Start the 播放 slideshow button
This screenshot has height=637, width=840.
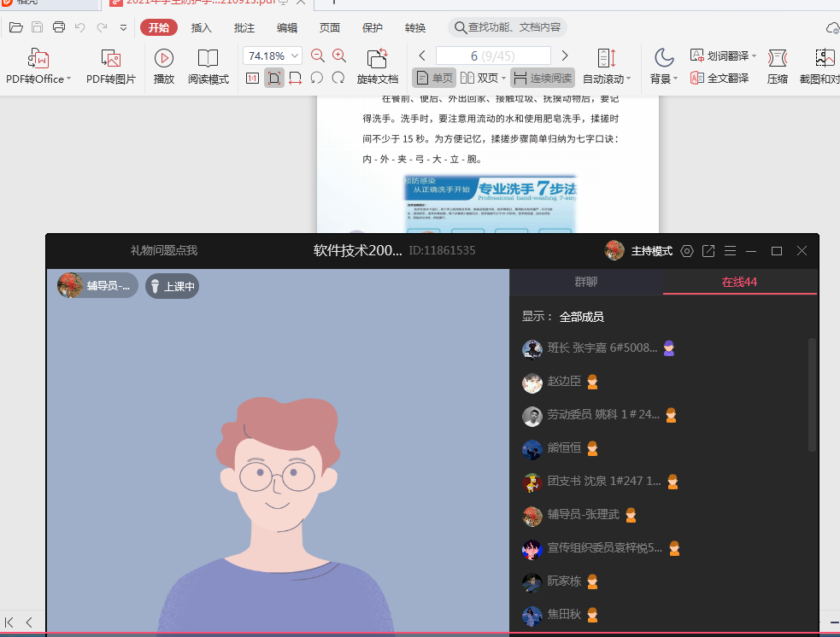click(x=164, y=59)
